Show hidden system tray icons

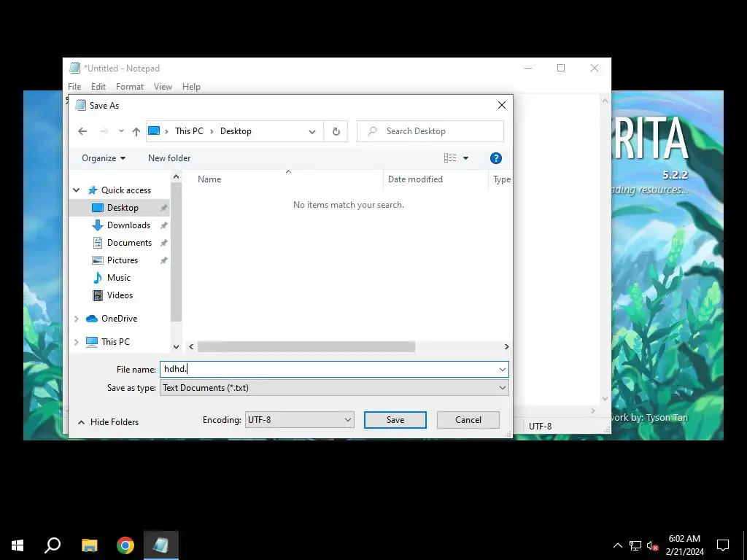point(617,545)
